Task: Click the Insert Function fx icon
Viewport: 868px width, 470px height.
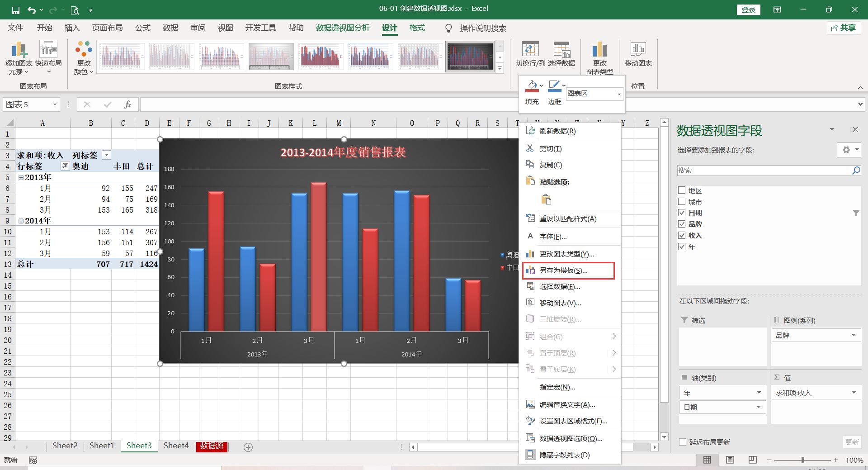Action: point(128,104)
